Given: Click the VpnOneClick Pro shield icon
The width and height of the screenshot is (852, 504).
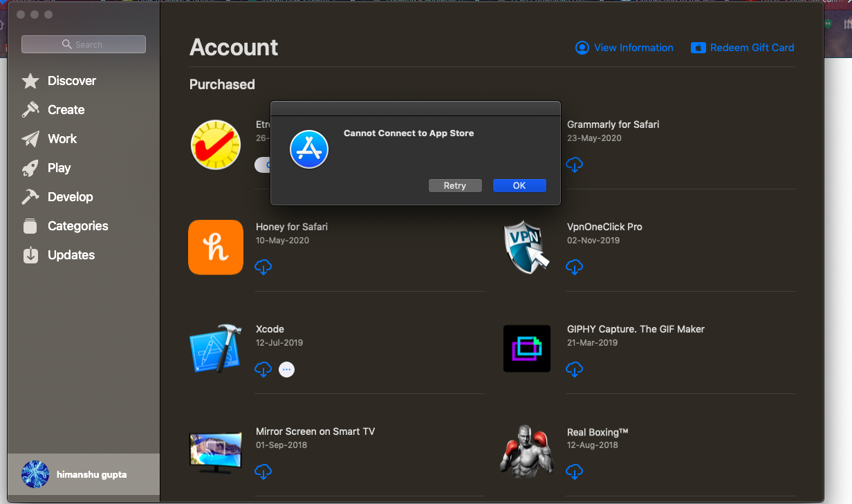Looking at the screenshot, I should 527,248.
